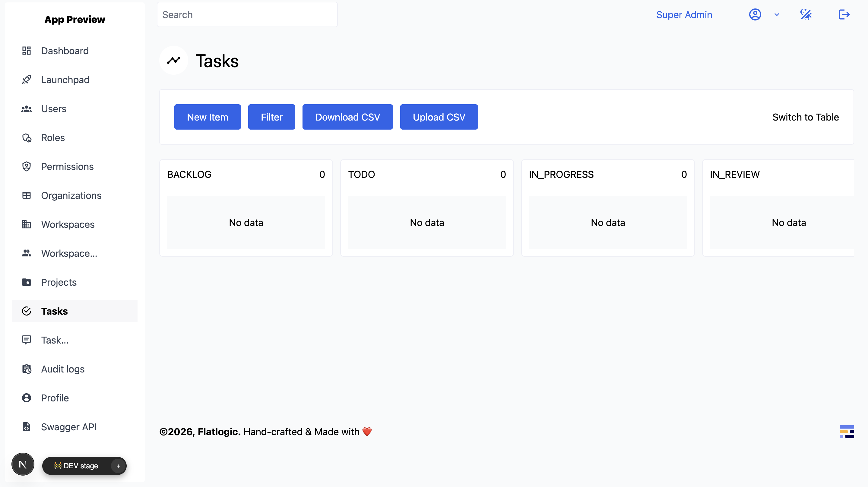Open the theme appearance icon top right
868x487 pixels.
pos(806,14)
